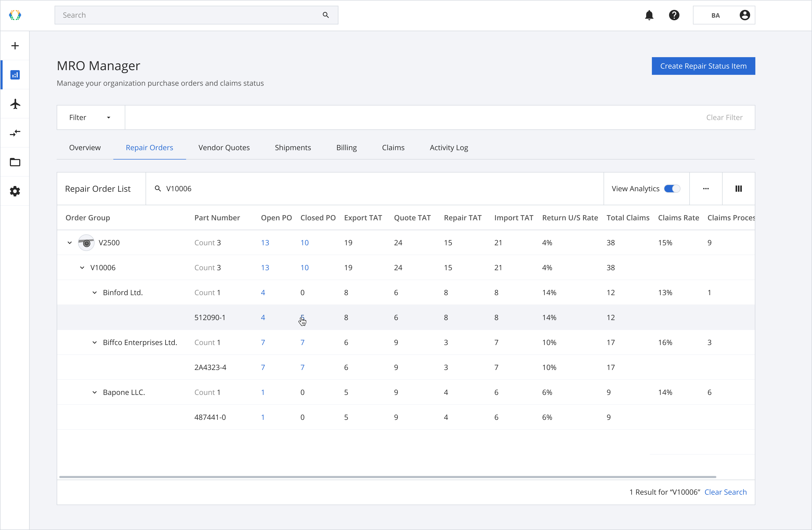812x530 pixels.
Task: Click the Clear Filter button
Action: coord(724,117)
